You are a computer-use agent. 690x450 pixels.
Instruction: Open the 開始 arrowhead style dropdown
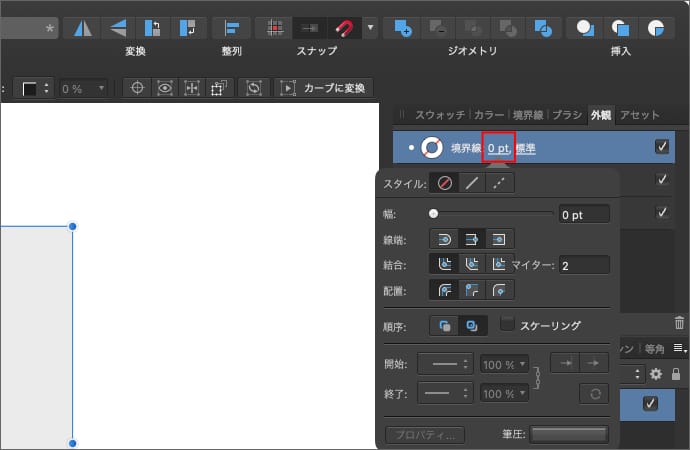click(443, 364)
